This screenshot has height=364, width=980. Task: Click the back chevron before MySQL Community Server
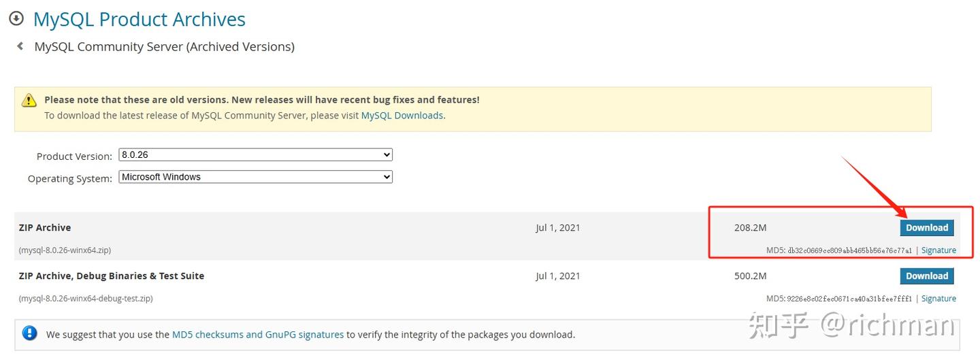[x=20, y=46]
